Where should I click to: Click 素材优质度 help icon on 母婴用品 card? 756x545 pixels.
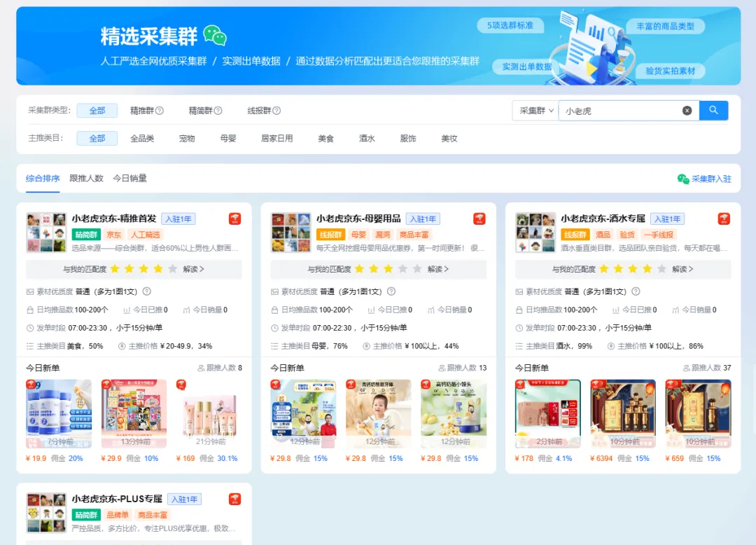[391, 291]
